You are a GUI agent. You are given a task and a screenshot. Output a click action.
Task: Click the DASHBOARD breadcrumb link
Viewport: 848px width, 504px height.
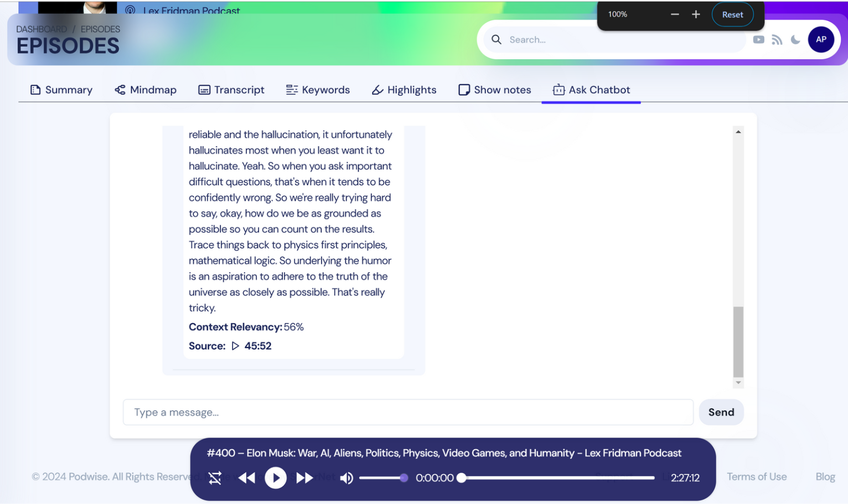(x=42, y=29)
